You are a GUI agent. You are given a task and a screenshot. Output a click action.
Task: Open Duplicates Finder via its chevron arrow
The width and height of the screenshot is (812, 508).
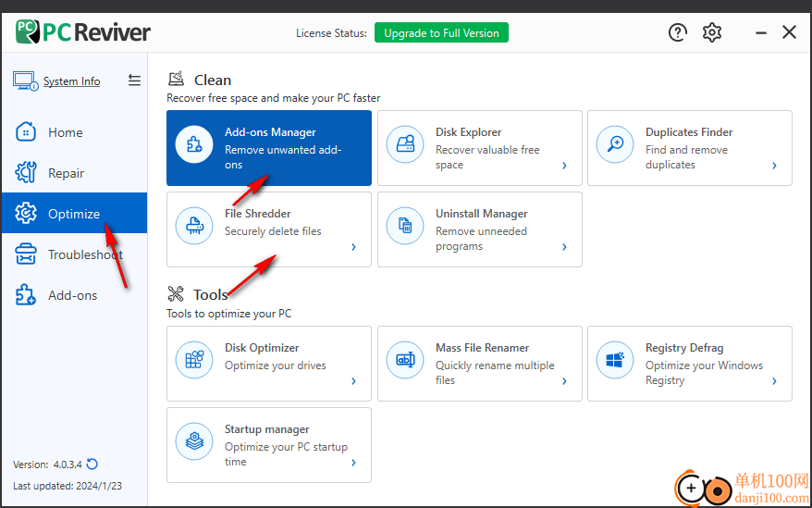(x=774, y=166)
